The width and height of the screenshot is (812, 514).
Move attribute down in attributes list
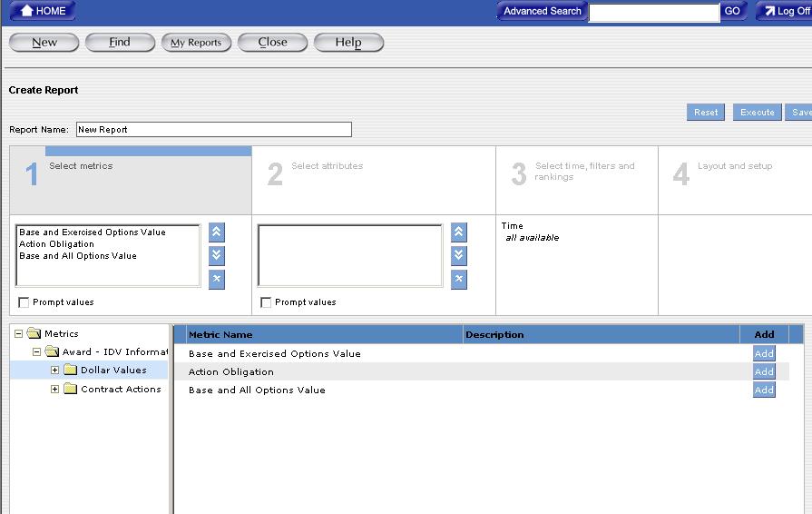pos(459,255)
